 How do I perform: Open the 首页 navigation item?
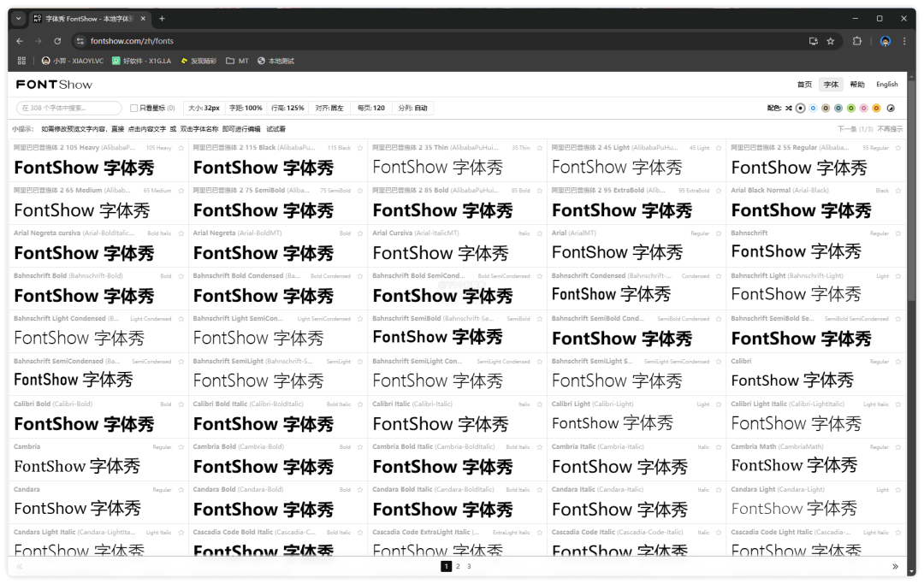[804, 85]
